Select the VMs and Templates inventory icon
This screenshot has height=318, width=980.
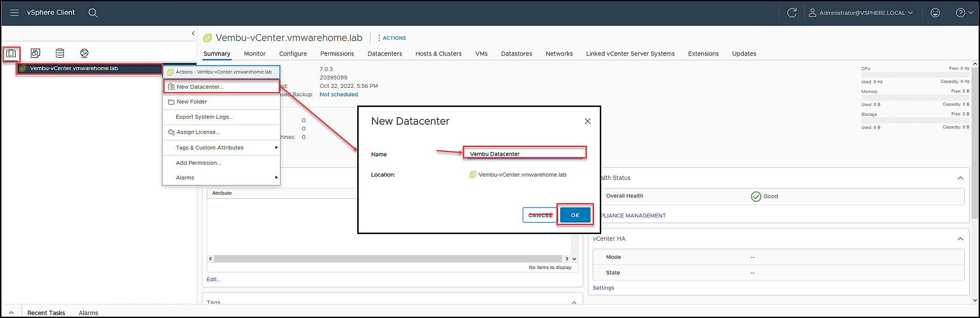coord(35,53)
